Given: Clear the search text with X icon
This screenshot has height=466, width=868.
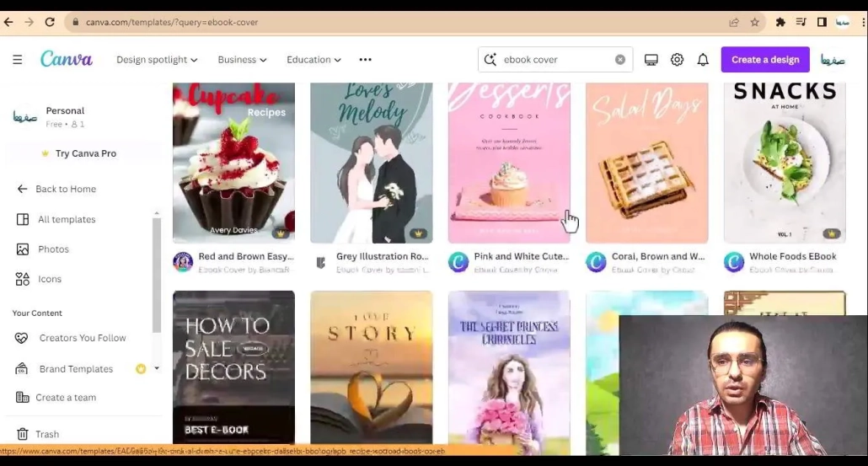Looking at the screenshot, I should click(x=620, y=59).
